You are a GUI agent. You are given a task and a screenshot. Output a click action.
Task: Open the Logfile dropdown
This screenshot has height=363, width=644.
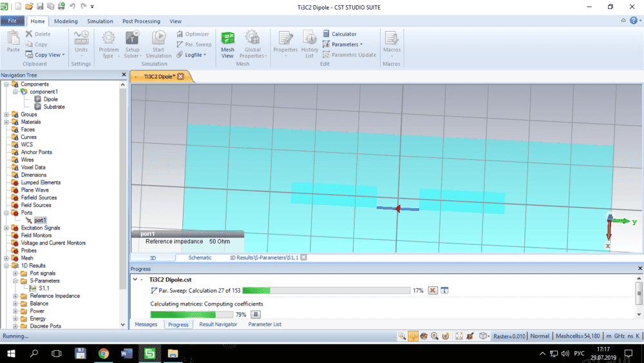(x=192, y=55)
